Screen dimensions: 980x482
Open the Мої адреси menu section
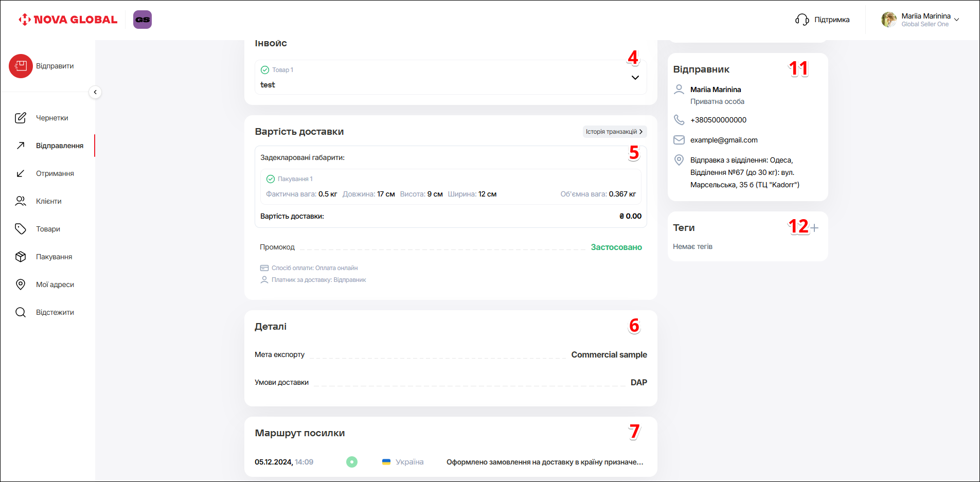pos(55,284)
